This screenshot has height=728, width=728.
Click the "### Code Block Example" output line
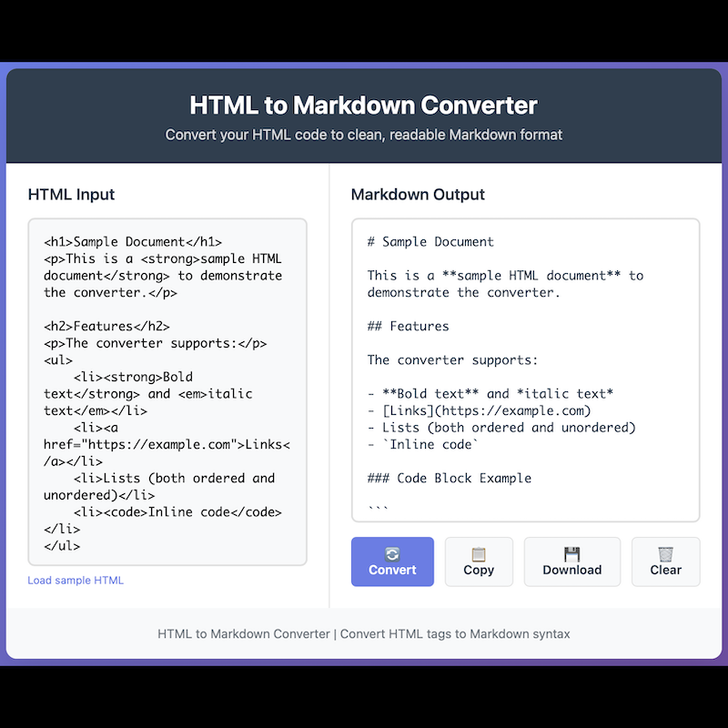point(450,478)
